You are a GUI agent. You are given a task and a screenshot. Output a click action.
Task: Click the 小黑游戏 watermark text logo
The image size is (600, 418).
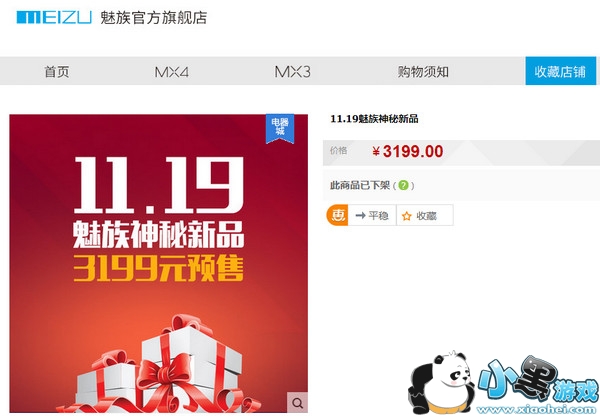pos(539,381)
